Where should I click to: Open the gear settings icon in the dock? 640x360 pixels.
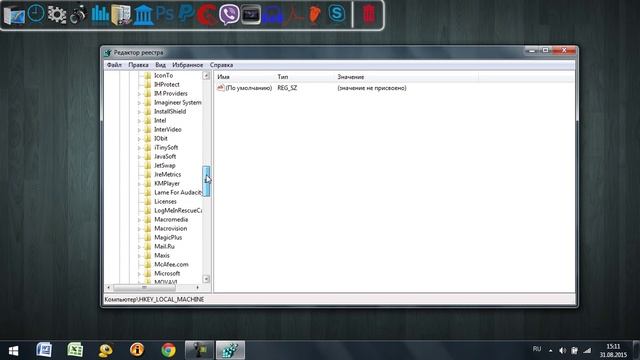[x=57, y=15]
